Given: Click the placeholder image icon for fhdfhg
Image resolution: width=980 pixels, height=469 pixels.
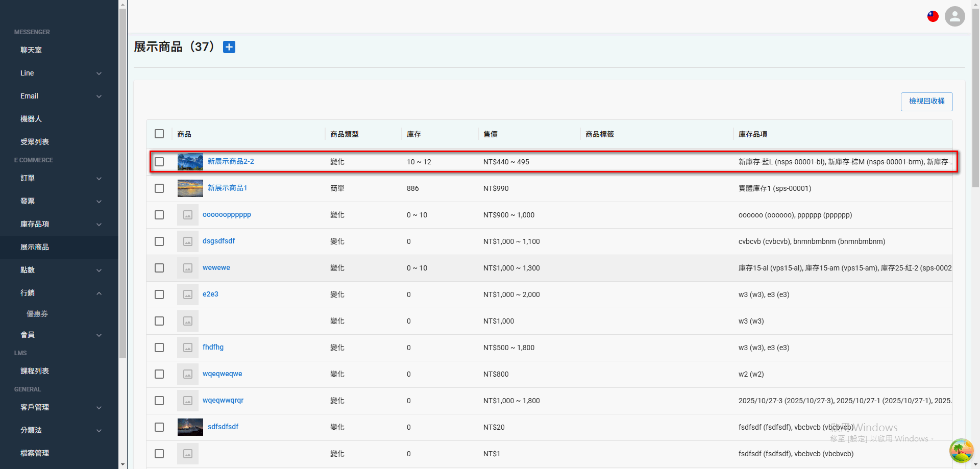Looking at the screenshot, I should click(x=188, y=348).
